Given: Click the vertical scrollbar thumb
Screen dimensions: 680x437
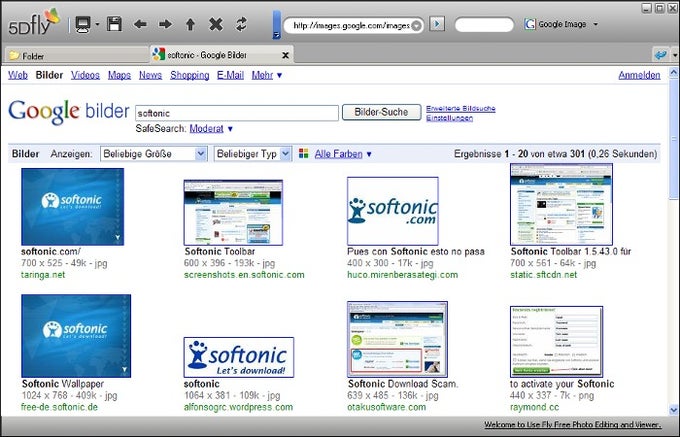Looking at the screenshot, I should click(673, 139).
